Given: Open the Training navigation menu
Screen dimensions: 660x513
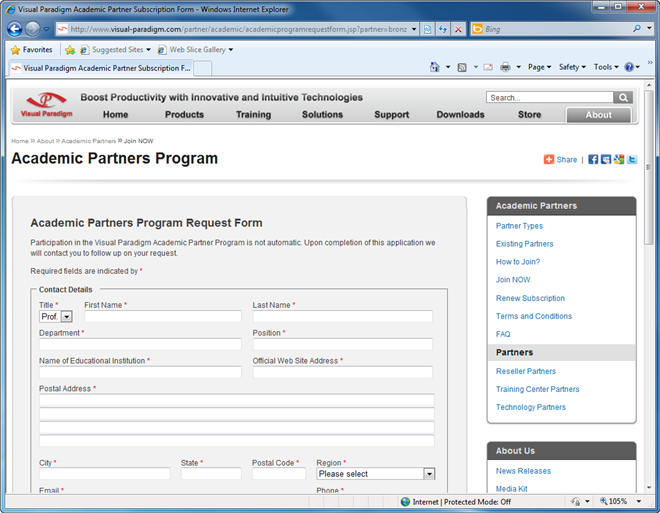Looking at the screenshot, I should [x=253, y=114].
